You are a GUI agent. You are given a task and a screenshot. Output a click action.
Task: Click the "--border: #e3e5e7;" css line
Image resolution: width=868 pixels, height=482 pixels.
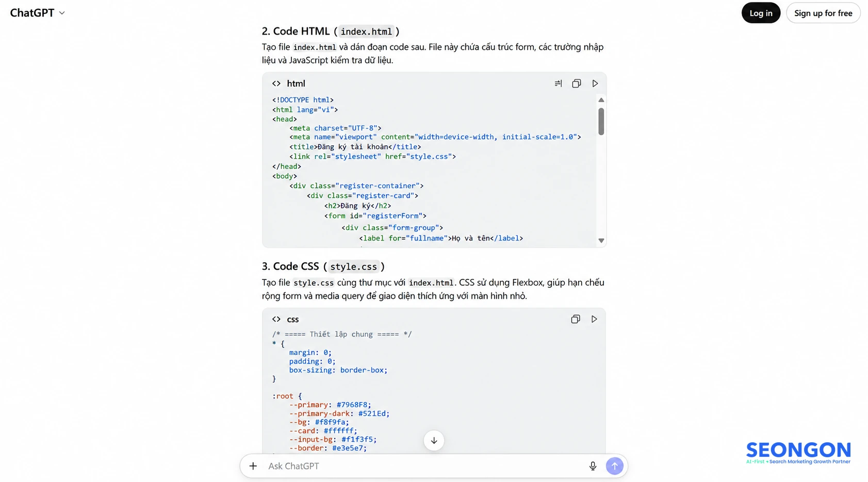tap(328, 448)
